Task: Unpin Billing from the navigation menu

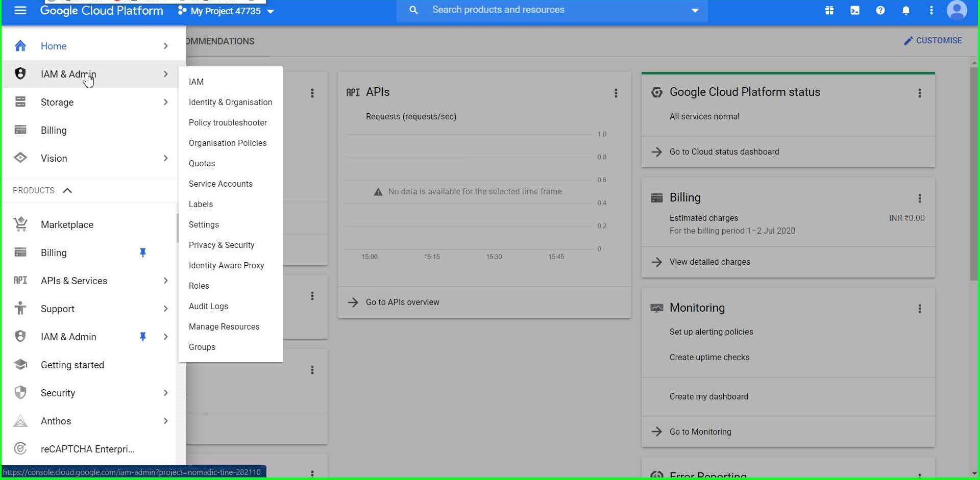Action: pos(143,252)
